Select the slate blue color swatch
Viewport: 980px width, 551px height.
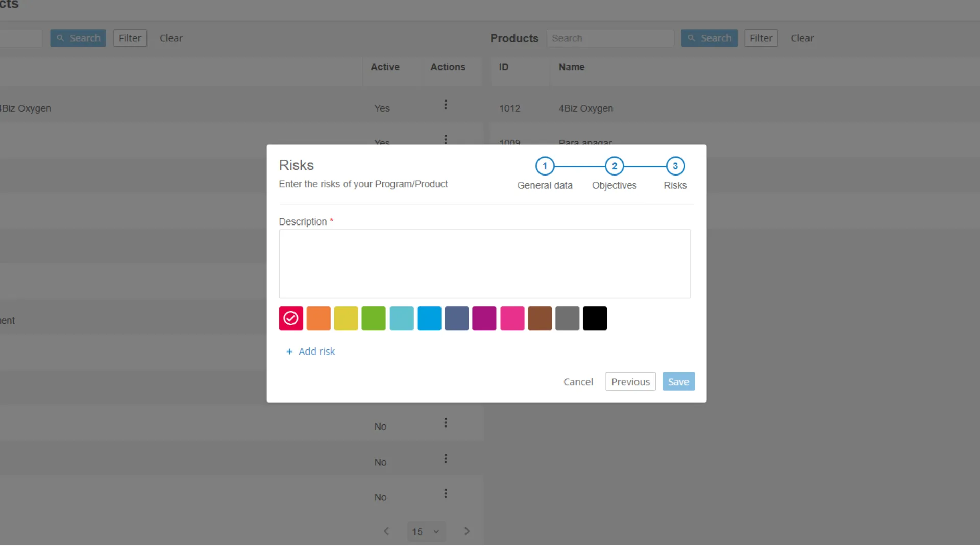coord(457,318)
